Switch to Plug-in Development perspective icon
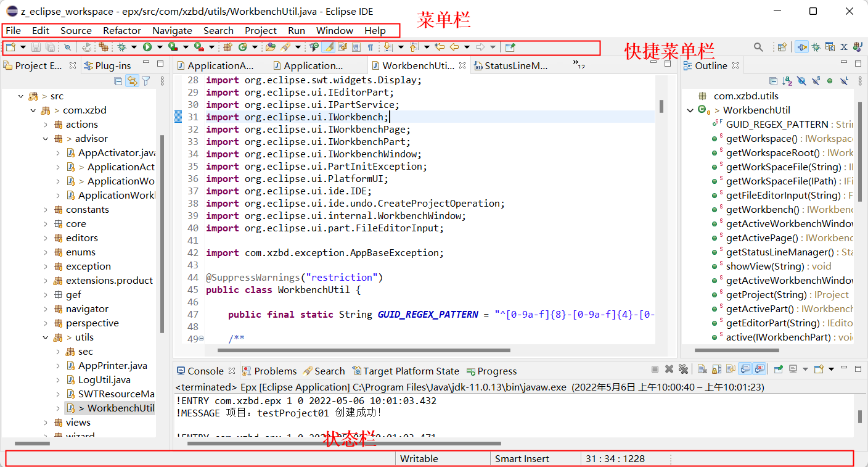868x467 pixels. (x=801, y=47)
